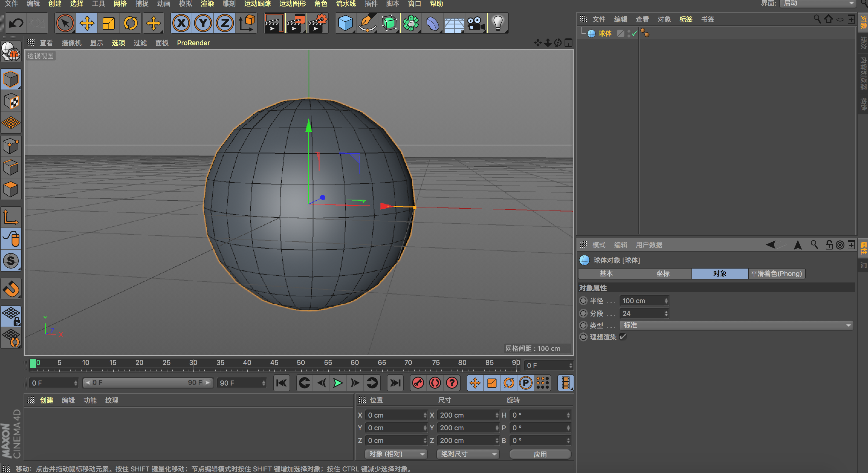
Task: Toggle the green visibility checkmark for 球体
Action: click(634, 33)
